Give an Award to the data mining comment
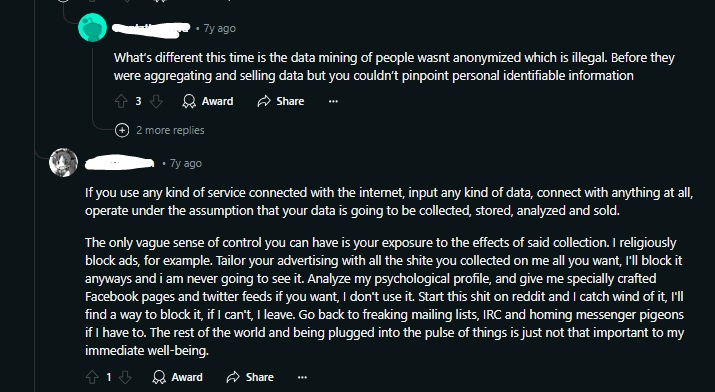The height and width of the screenshot is (392, 715). click(x=207, y=101)
